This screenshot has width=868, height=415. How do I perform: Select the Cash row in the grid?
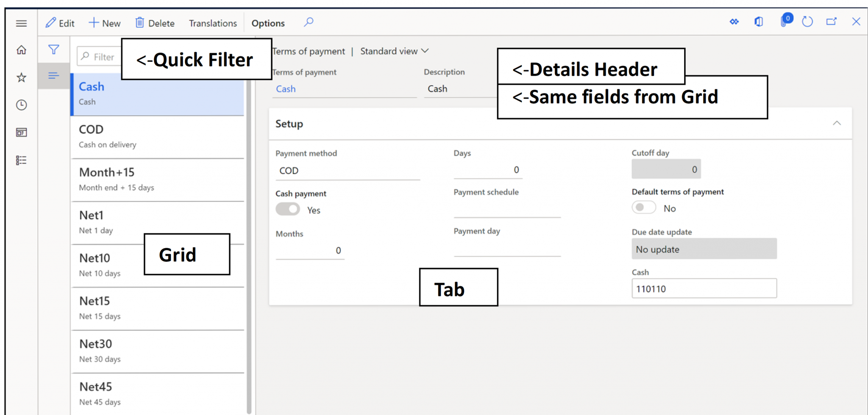coord(157,93)
